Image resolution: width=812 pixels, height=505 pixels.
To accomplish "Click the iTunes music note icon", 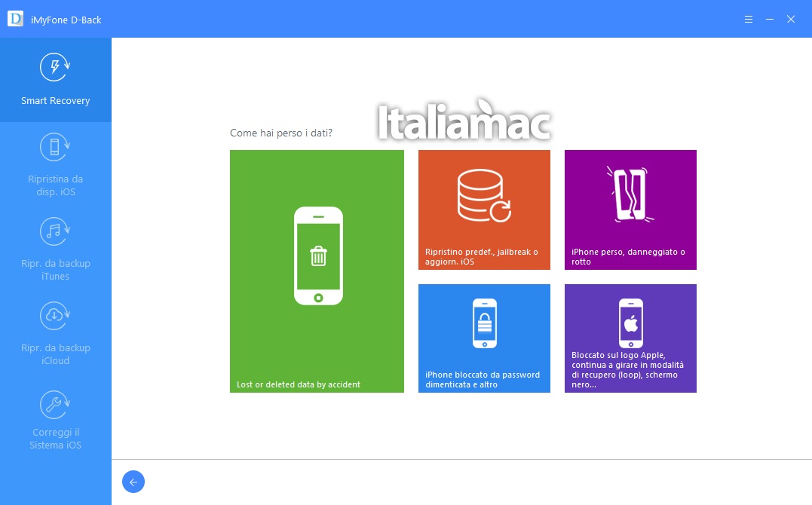I will (x=55, y=231).
